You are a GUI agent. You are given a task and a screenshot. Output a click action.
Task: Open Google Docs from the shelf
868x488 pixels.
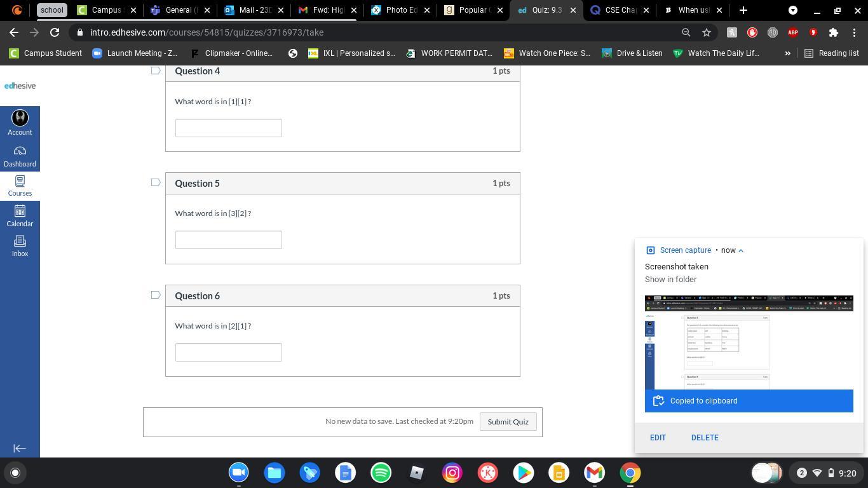tap(346, 473)
